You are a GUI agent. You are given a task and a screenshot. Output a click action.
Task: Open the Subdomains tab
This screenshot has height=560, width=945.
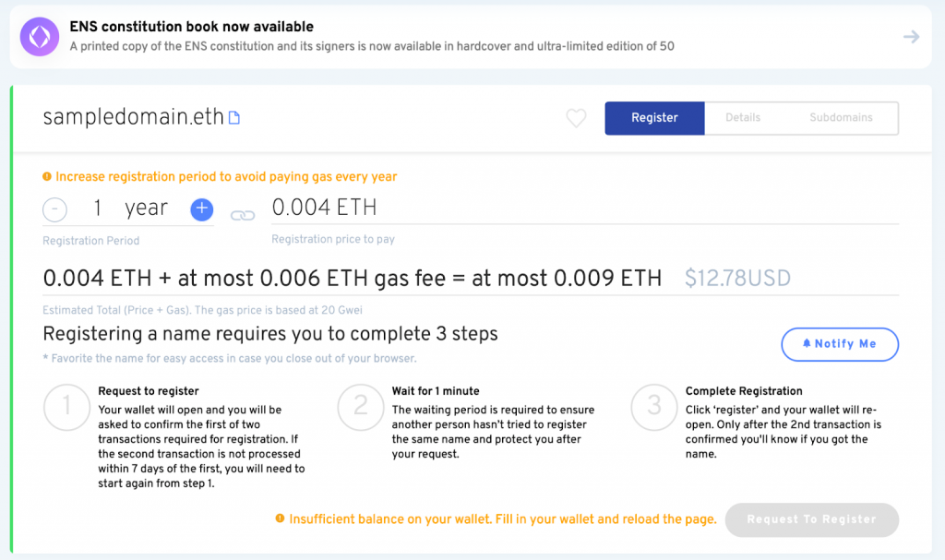840,118
